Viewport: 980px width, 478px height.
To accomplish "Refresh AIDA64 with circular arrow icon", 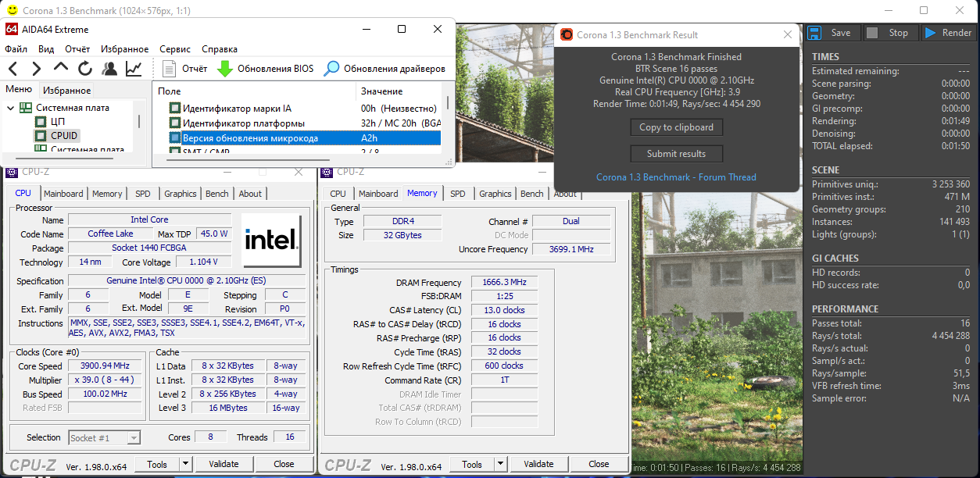I will pyautogui.click(x=84, y=69).
